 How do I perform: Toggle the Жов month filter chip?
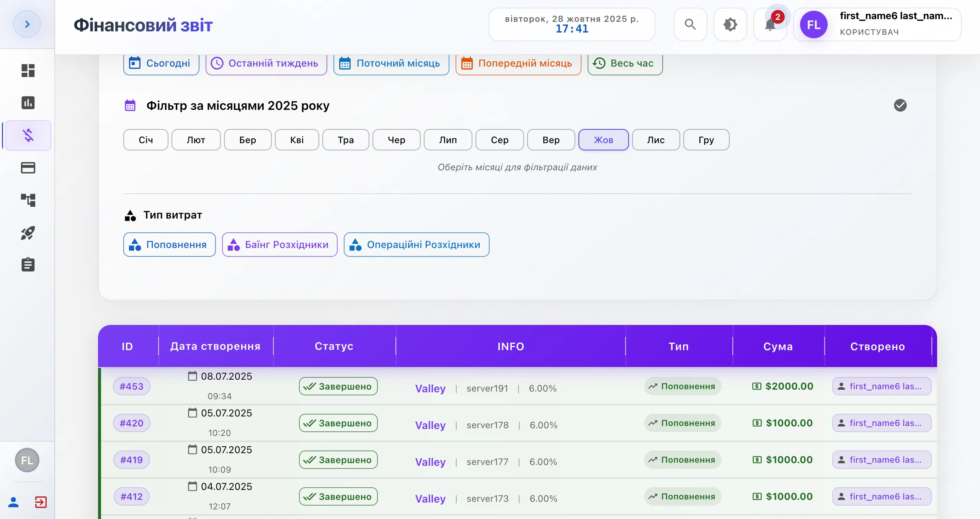[603, 140]
